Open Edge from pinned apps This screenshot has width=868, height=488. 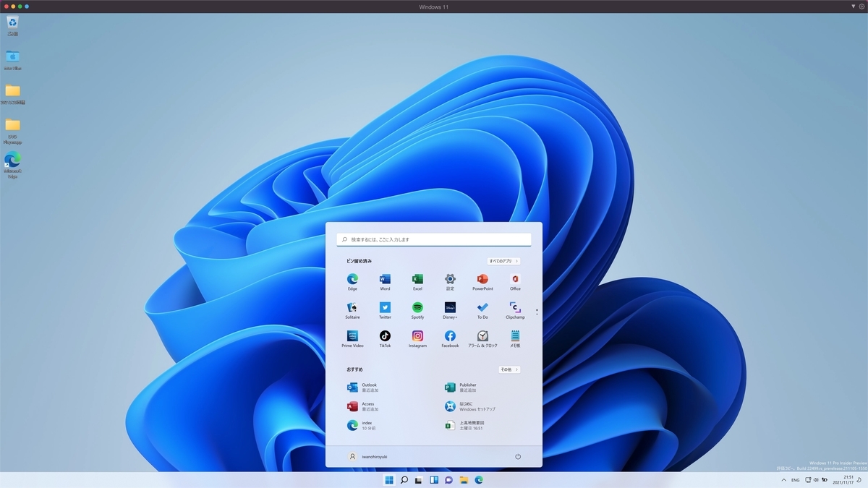pos(352,282)
